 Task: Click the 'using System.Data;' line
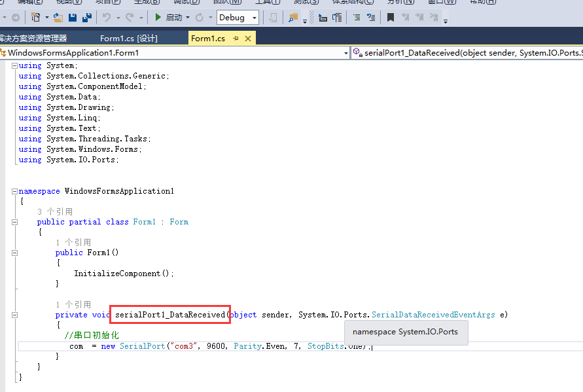(60, 97)
